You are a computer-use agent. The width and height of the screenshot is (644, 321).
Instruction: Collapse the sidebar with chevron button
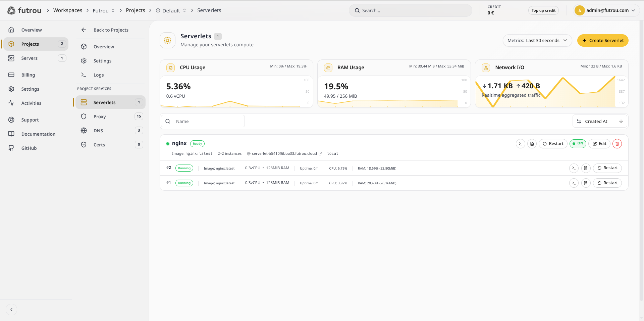pos(11,310)
